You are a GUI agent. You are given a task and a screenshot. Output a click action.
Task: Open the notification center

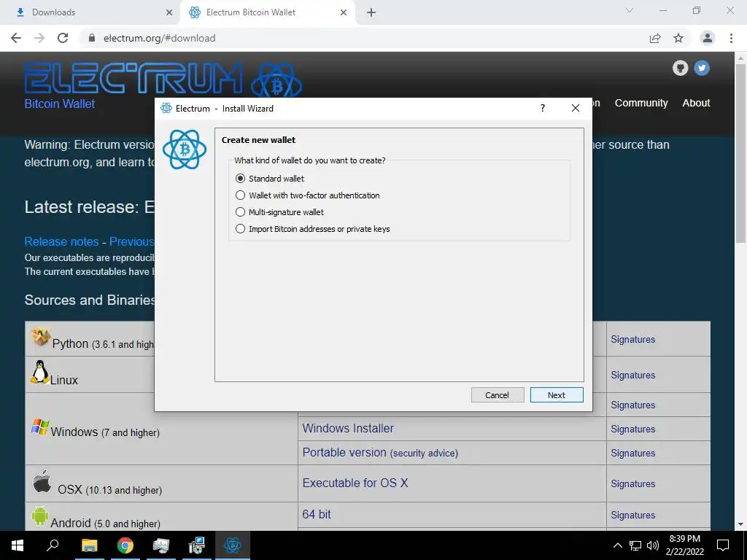click(x=723, y=545)
